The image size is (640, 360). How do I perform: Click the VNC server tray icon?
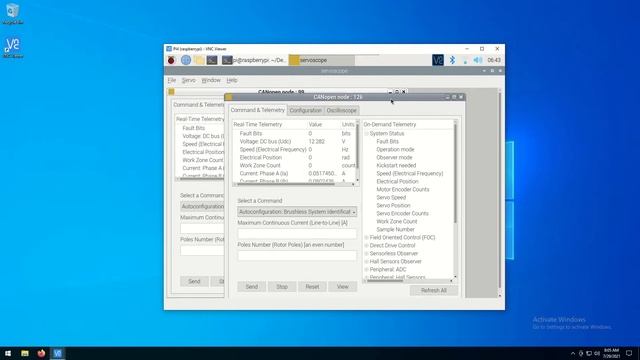438,60
